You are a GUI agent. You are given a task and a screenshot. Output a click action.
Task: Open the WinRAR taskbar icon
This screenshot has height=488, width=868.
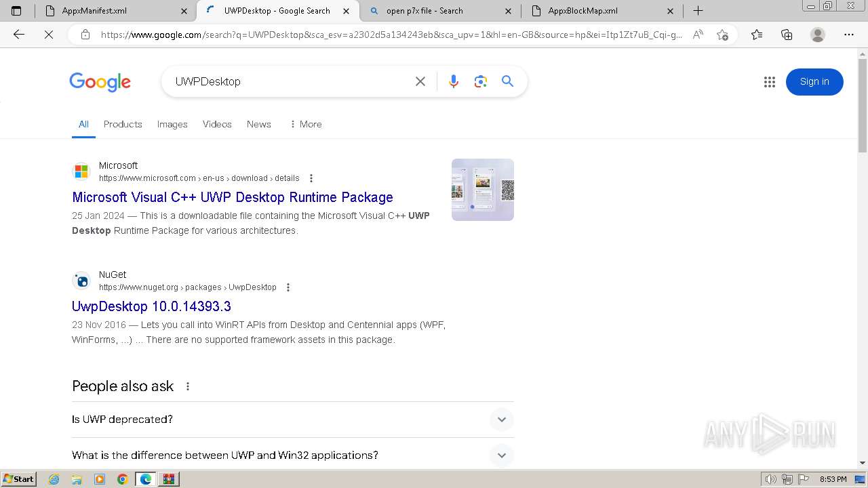[169, 479]
